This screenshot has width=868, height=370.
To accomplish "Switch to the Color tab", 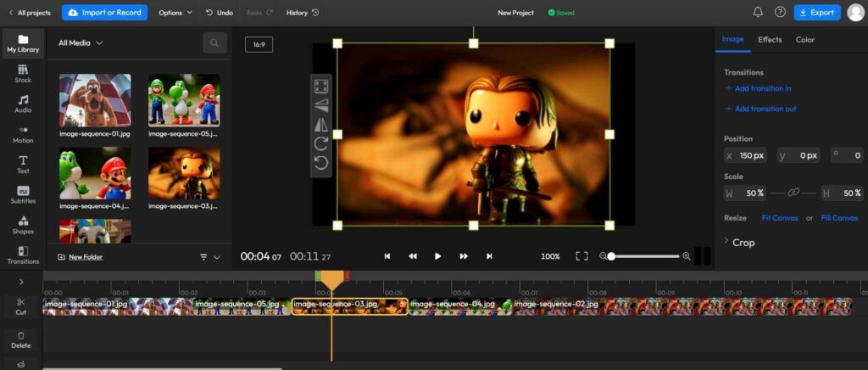I will (x=805, y=39).
